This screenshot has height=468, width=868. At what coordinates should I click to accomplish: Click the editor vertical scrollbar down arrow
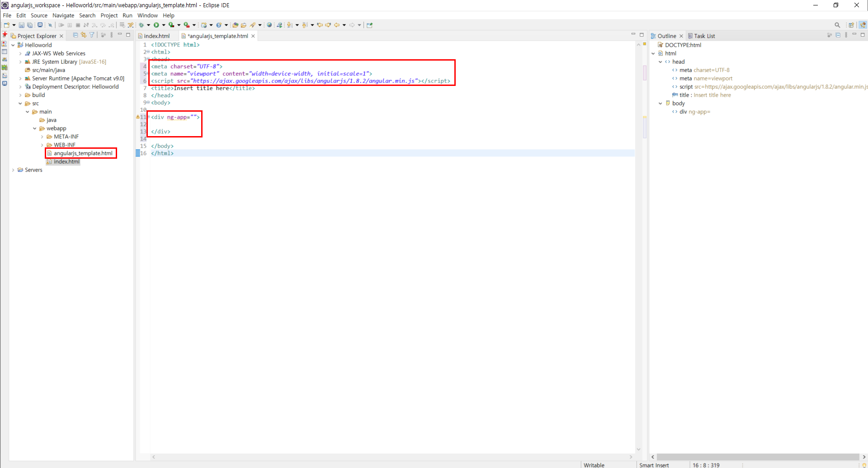pyautogui.click(x=638, y=449)
